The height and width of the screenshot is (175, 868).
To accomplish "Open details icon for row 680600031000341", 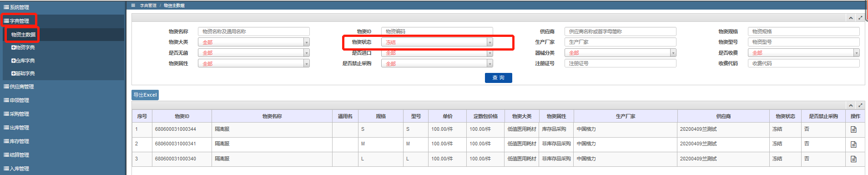I will tap(853, 144).
